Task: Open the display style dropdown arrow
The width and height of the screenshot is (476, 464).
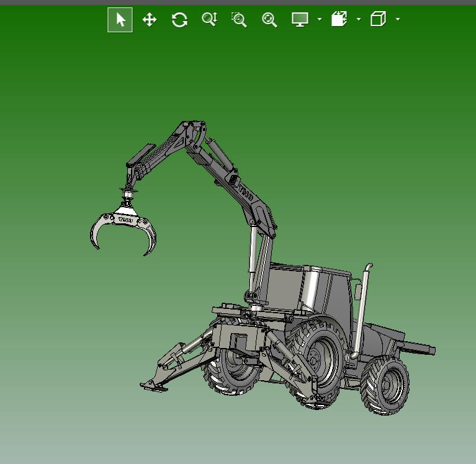Action: point(320,19)
